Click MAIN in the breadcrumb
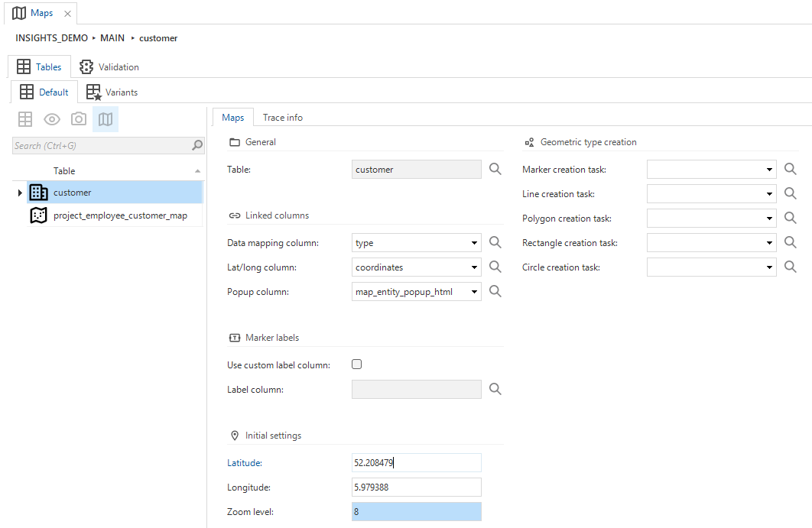This screenshot has height=528, width=812. point(112,37)
